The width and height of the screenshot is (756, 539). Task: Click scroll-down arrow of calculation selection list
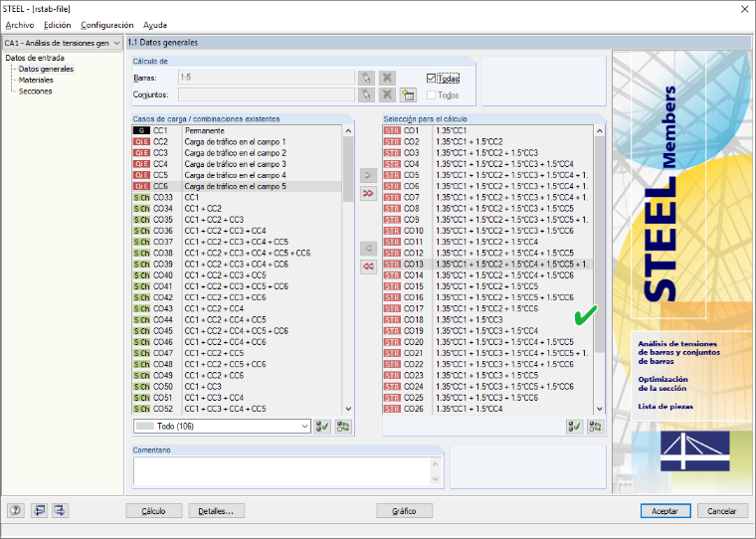(599, 409)
